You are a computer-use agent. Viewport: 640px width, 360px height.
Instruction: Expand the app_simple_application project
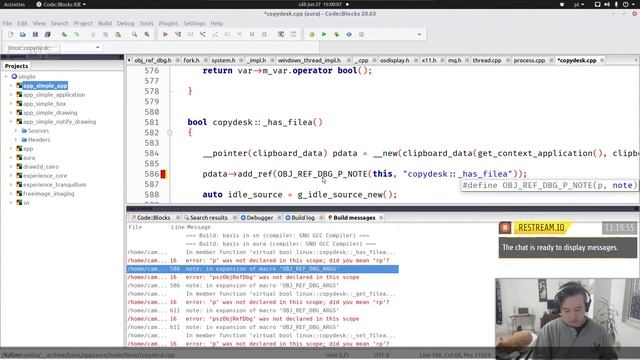click(11, 95)
